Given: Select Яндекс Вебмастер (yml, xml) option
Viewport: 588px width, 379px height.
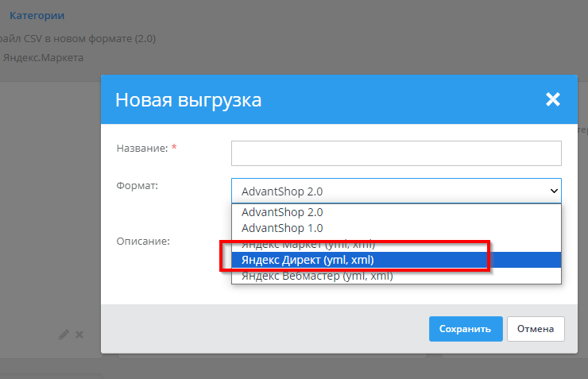Looking at the screenshot, I should pyautogui.click(x=396, y=276).
